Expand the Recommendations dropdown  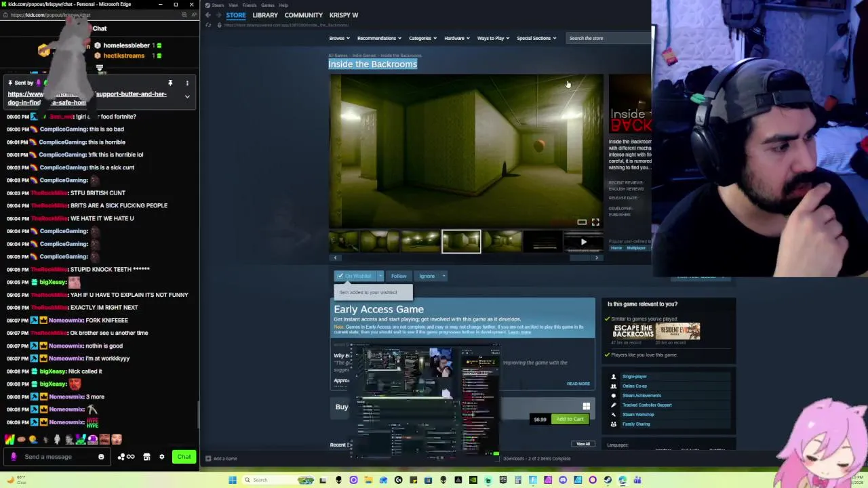[379, 38]
